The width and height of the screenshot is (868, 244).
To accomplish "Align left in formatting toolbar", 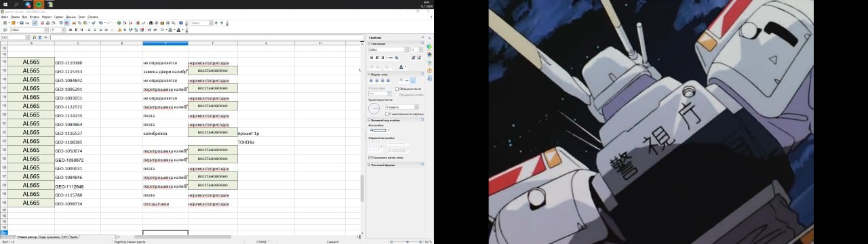I will coord(89,30).
